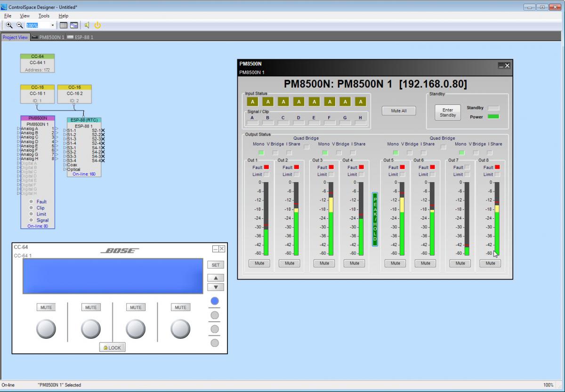Click the SET button on CC-64
The image size is (565, 392).
pos(216,265)
